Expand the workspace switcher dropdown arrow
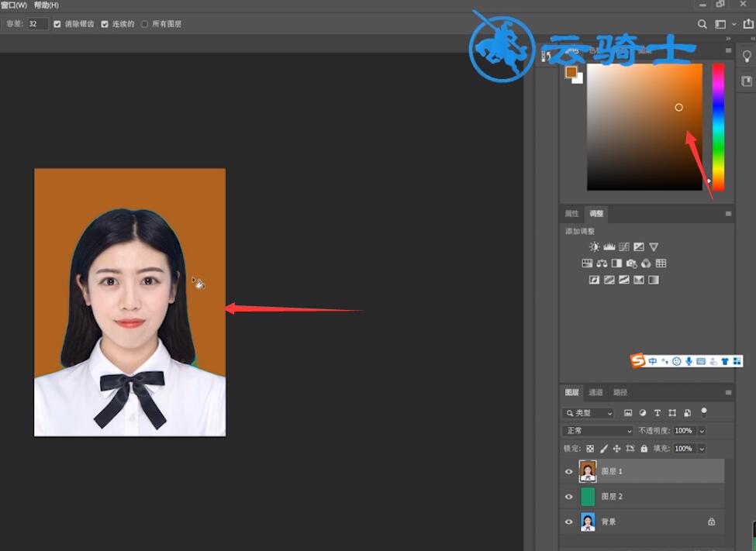This screenshot has width=756, height=551. coord(734,24)
